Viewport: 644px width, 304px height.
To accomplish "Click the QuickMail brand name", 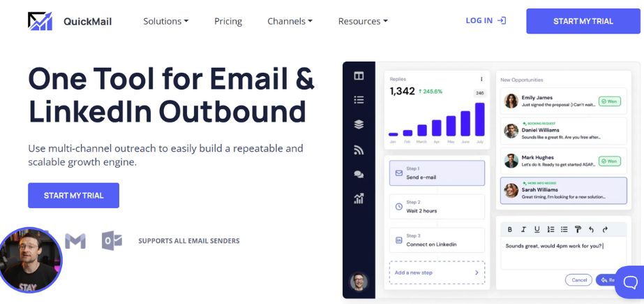I will coord(87,22).
